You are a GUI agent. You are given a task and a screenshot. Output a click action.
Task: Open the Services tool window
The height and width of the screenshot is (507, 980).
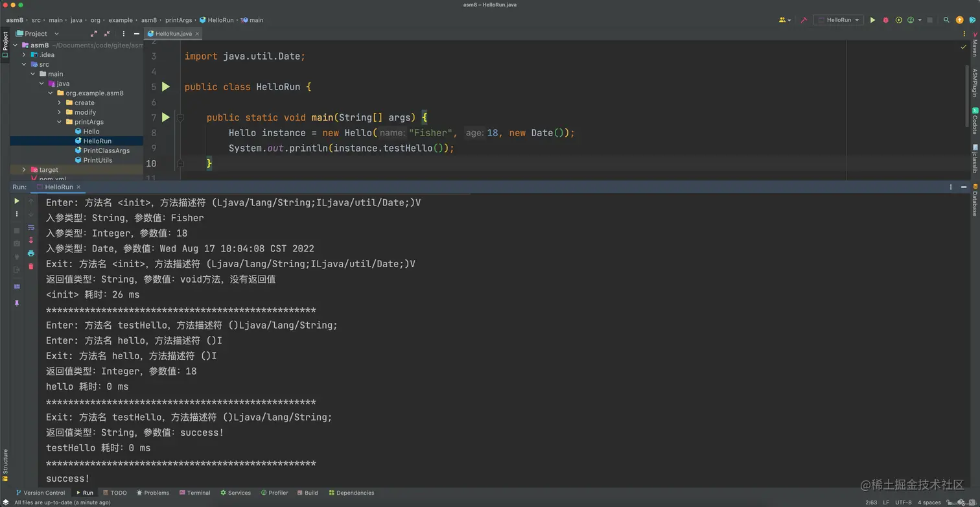click(235, 493)
